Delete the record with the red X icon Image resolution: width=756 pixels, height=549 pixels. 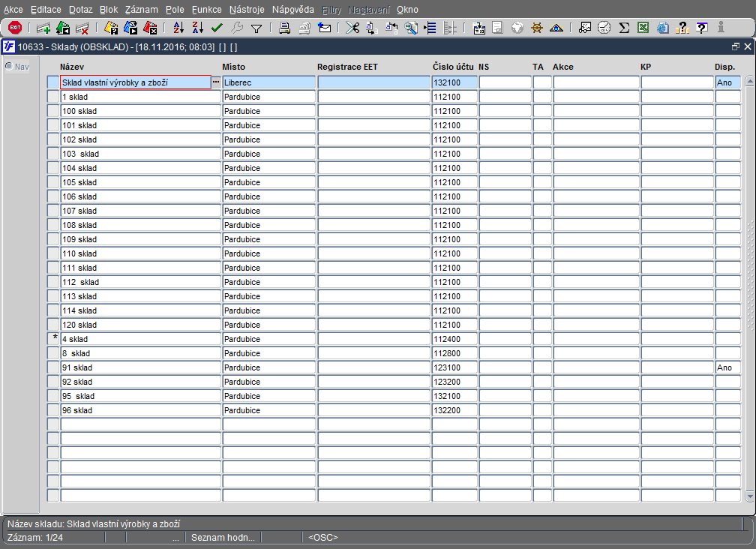click(82, 28)
